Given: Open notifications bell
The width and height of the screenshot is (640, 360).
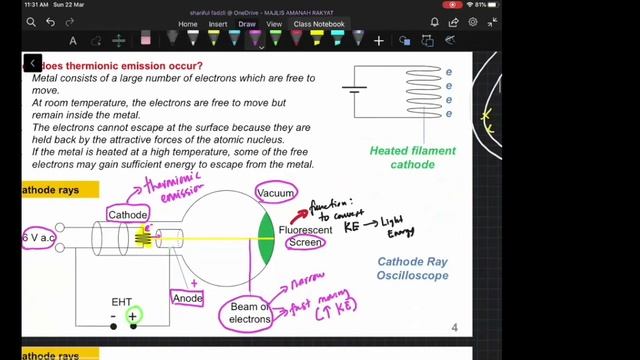Looking at the screenshot, I should click(435, 22).
